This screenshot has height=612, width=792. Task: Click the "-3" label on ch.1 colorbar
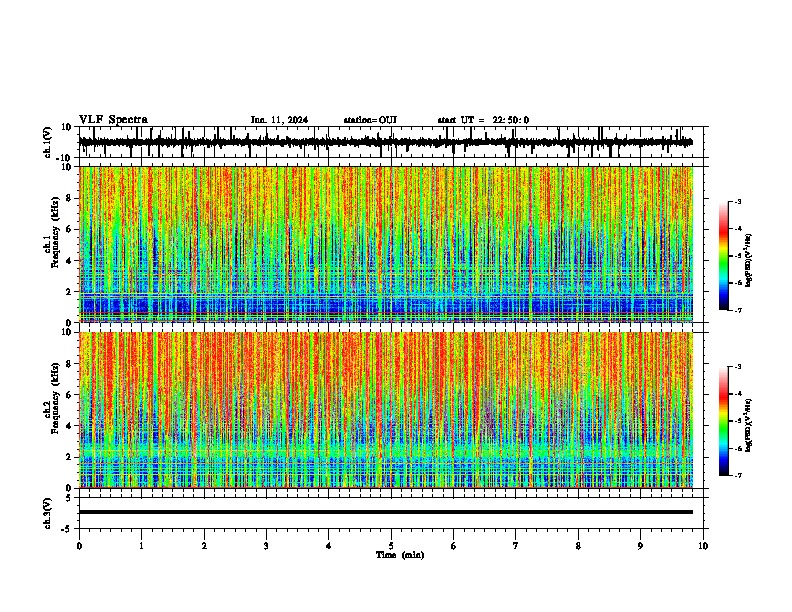click(738, 201)
